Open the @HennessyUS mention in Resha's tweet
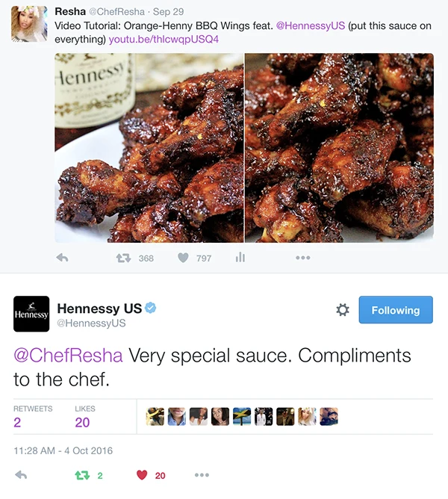Image resolution: width=448 pixels, height=499 pixels. [311, 25]
